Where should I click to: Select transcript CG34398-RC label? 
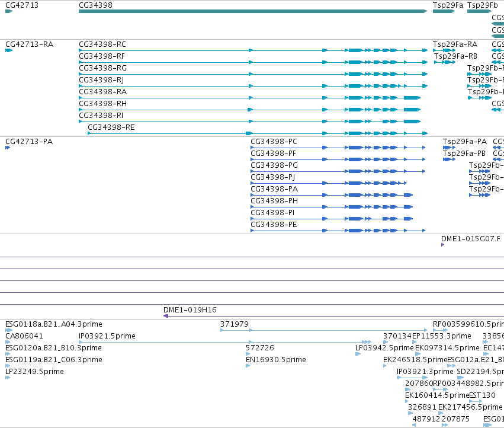[102, 44]
